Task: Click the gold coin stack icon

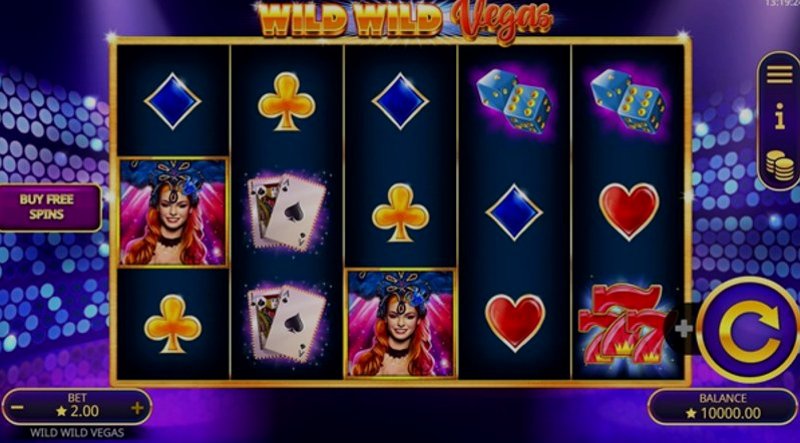Action: coord(780,165)
